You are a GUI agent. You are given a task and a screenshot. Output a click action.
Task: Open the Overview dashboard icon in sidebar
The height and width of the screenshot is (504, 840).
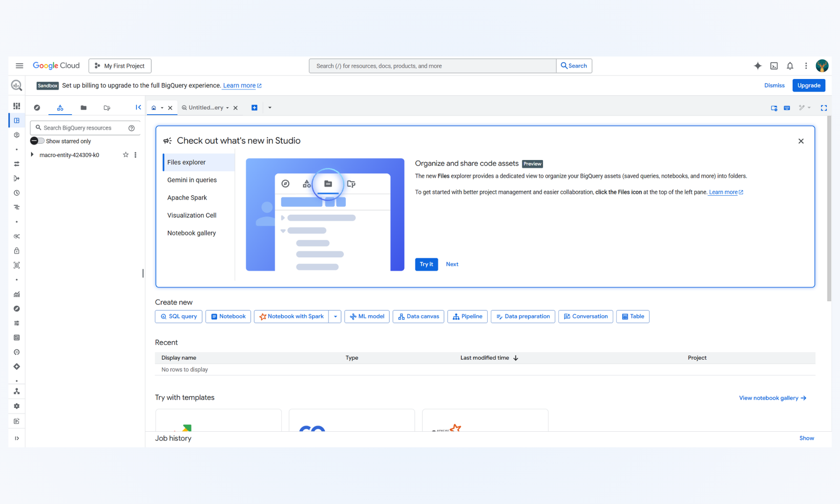[x=16, y=106]
